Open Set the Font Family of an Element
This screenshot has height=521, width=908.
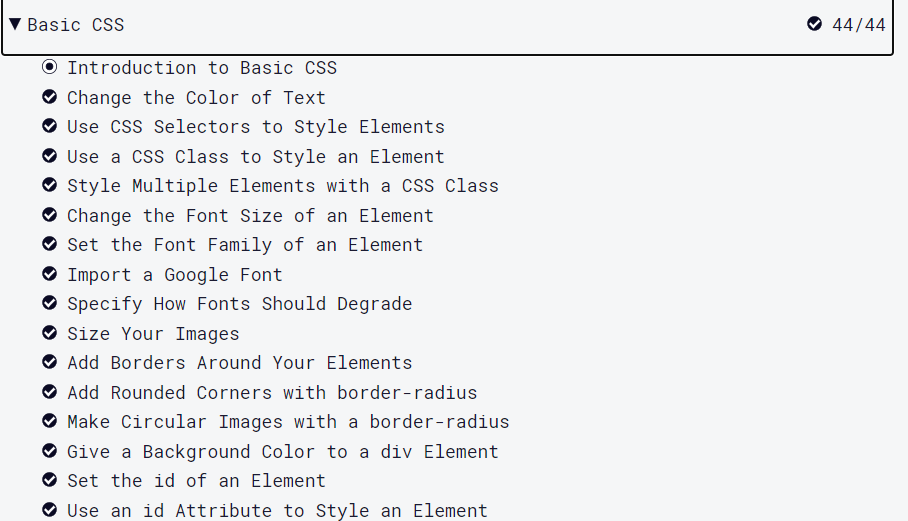245,245
